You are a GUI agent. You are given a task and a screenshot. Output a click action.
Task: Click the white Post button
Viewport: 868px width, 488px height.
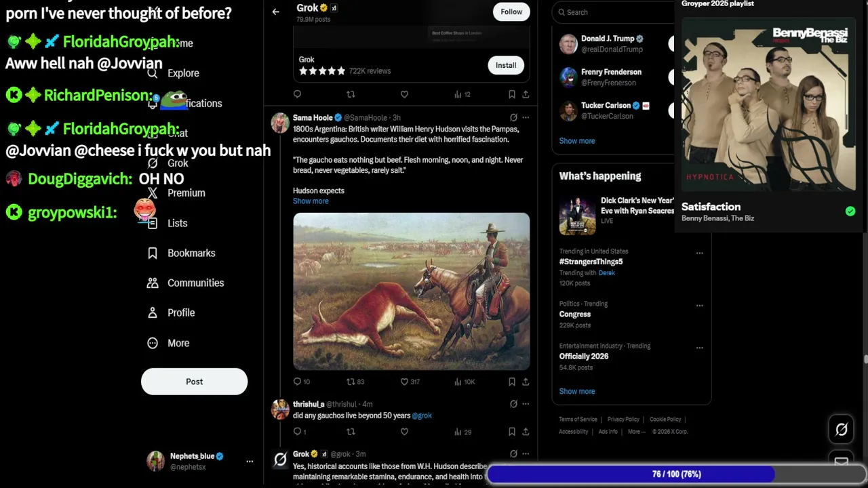pos(194,382)
